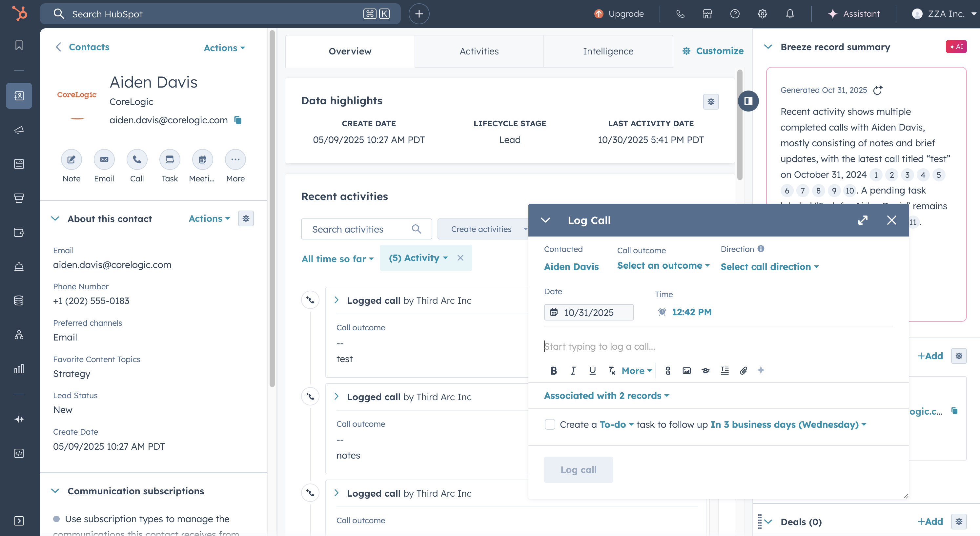This screenshot has width=980, height=536.
Task: Click the attach file paperclip icon
Action: pos(744,371)
